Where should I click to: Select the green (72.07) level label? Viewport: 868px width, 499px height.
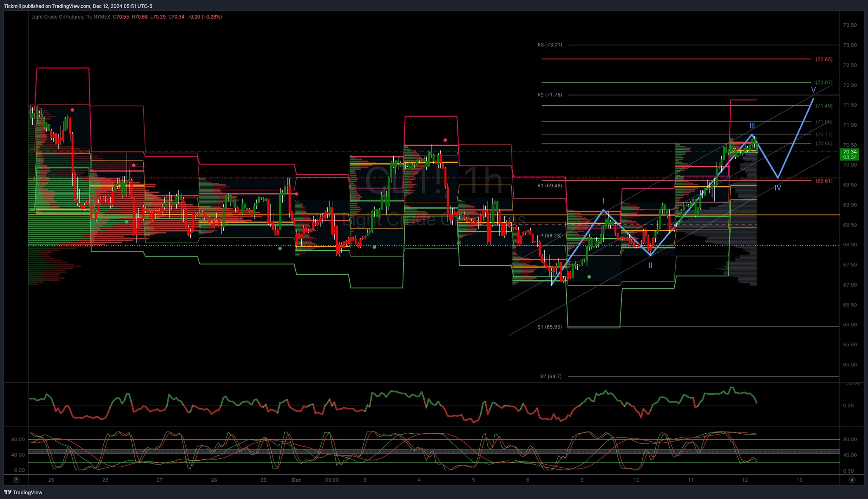point(824,83)
